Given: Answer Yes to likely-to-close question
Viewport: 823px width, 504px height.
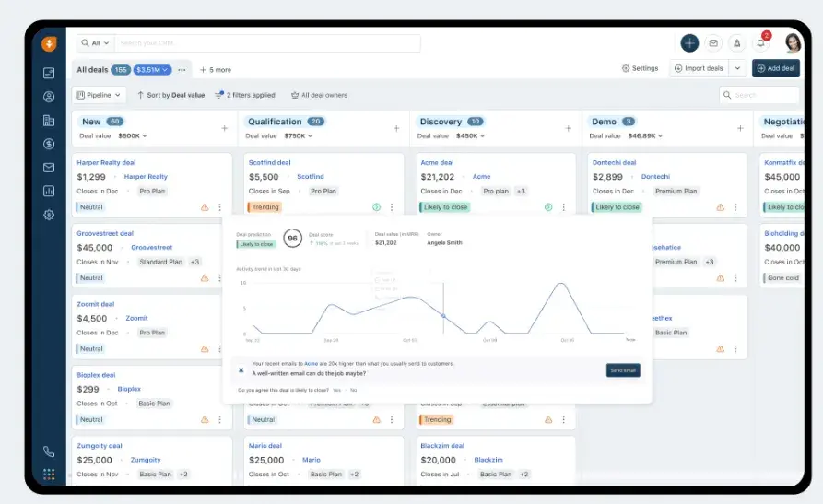Looking at the screenshot, I should tap(337, 390).
